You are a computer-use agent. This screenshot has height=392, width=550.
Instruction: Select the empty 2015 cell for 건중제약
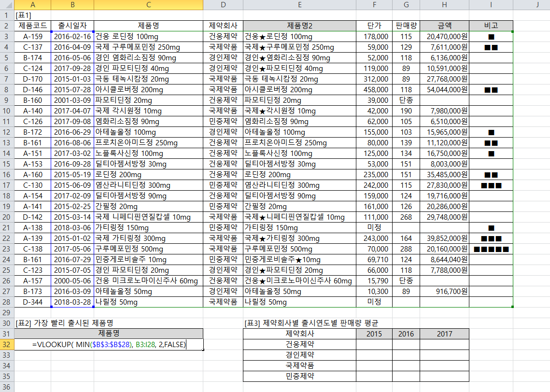[374, 344]
